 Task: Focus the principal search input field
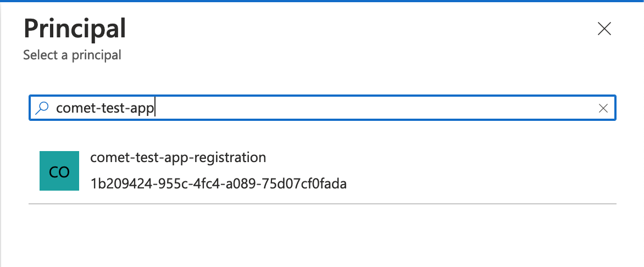[x=323, y=108]
